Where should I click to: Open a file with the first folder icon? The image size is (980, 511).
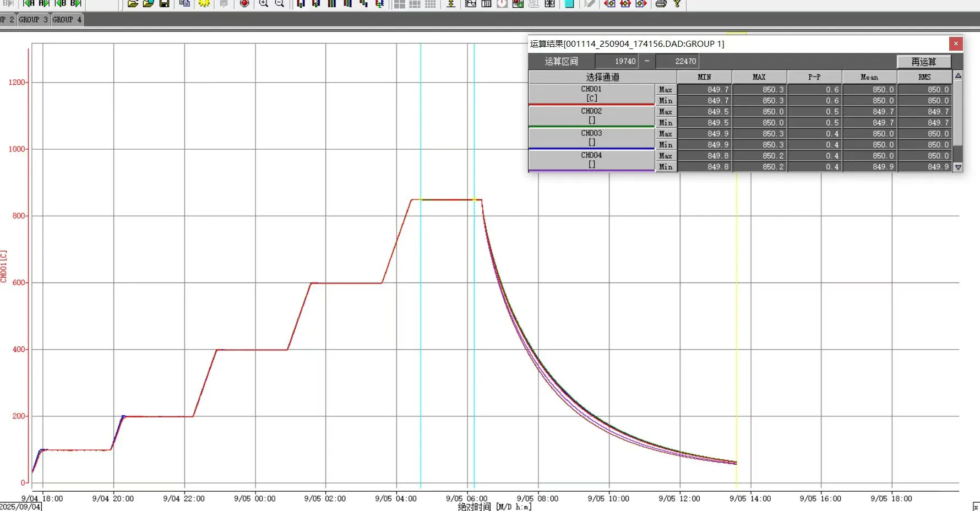pos(133,3)
